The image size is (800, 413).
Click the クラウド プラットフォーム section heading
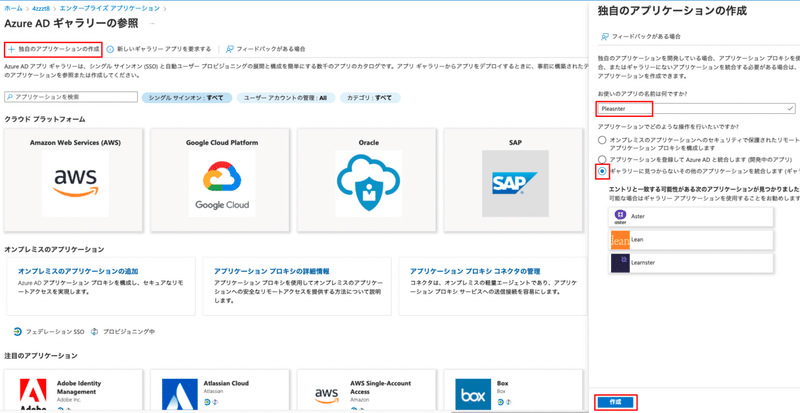pos(44,119)
